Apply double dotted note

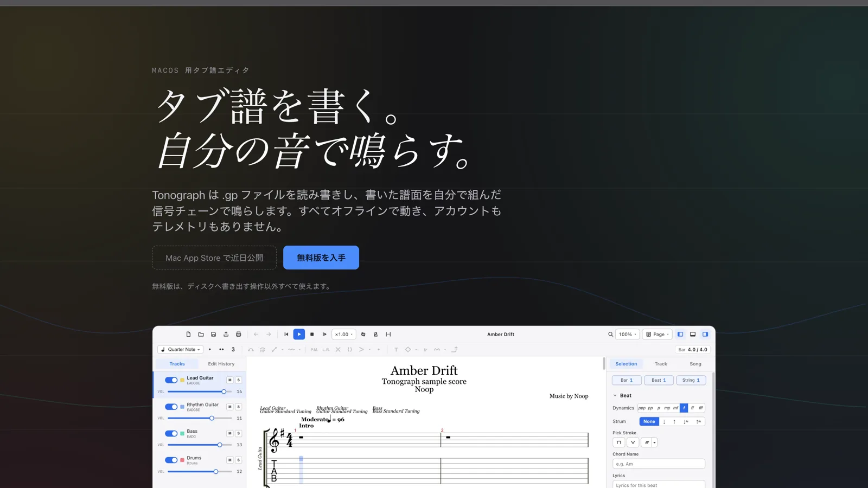tap(221, 350)
